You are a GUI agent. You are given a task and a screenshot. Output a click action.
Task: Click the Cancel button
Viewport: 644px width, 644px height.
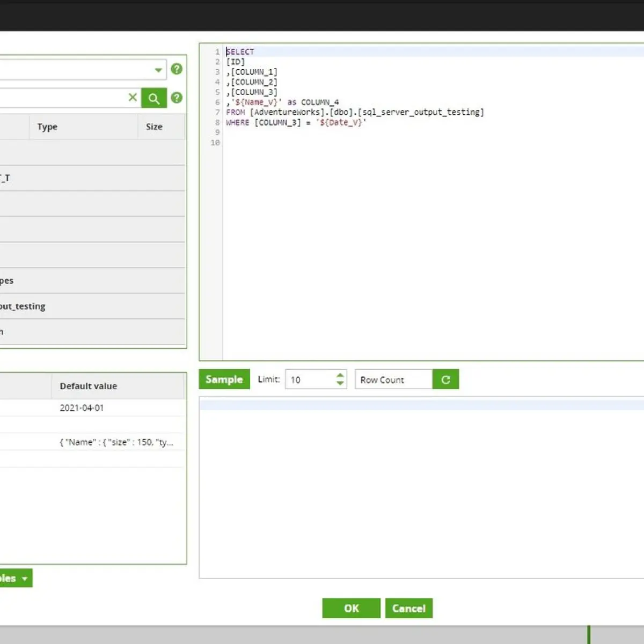coord(409,608)
